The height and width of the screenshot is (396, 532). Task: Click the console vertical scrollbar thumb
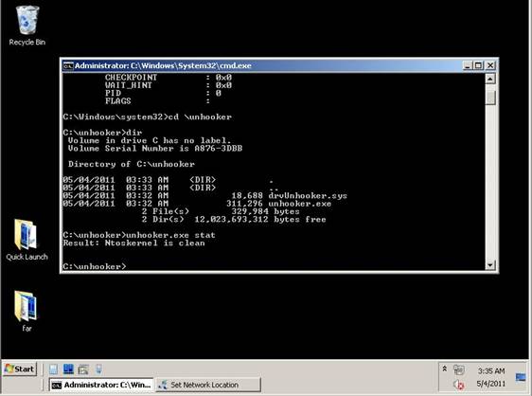tap(490, 98)
